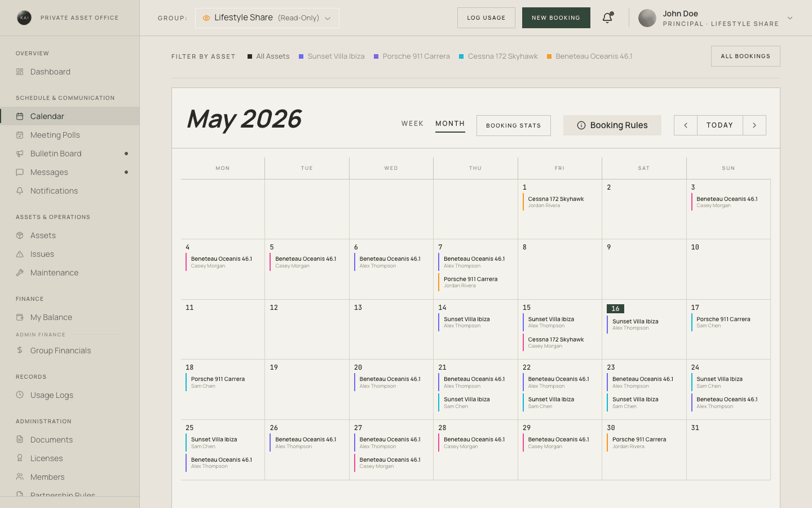Filter by Cessna 172 Skyhawk
The image size is (812, 508).
click(498, 56)
